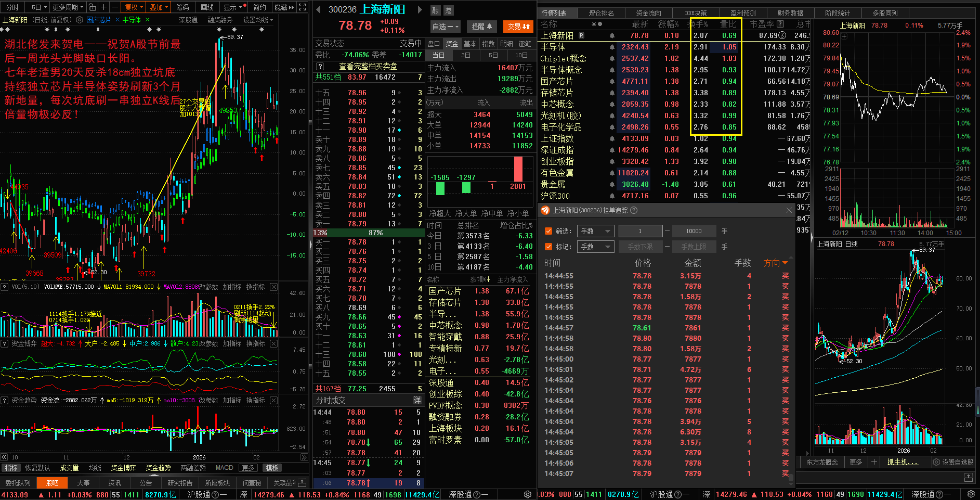Click 查看完整档买卖盘 link
980x500 pixels.
pos(368,67)
